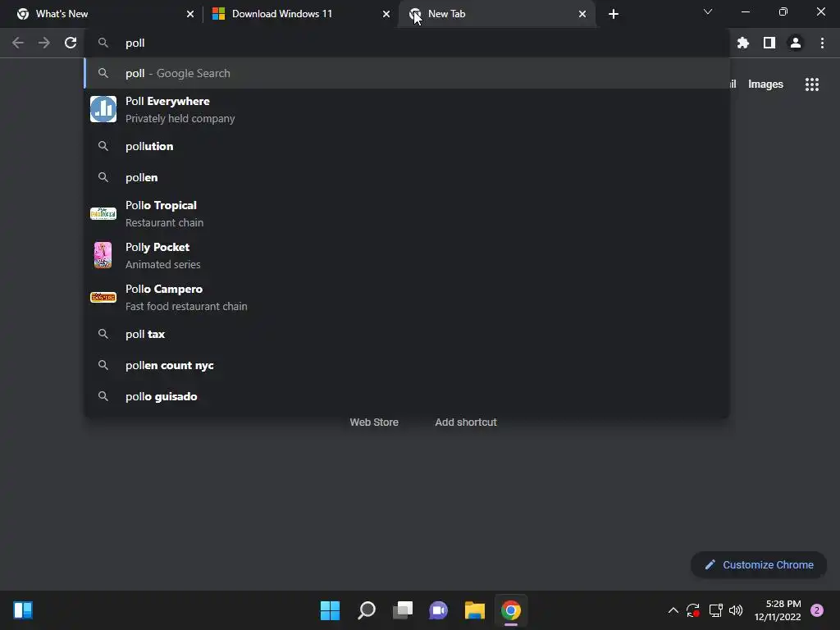
Task: Open the Web Store shortcut
Action: click(x=374, y=422)
